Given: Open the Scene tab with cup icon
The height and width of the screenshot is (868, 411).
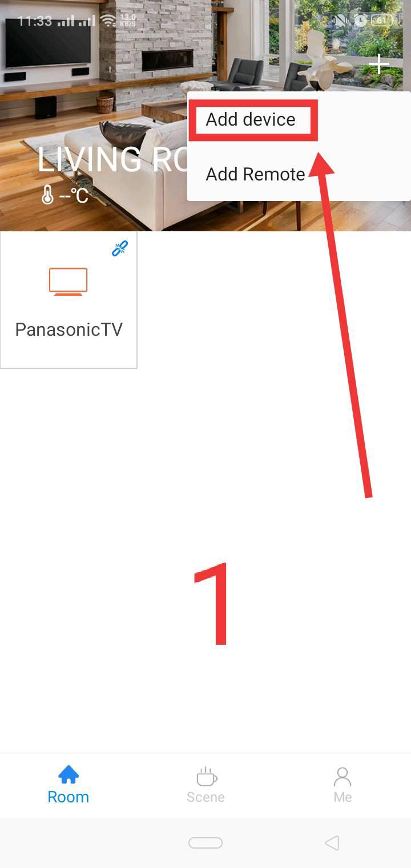Looking at the screenshot, I should click(x=205, y=785).
